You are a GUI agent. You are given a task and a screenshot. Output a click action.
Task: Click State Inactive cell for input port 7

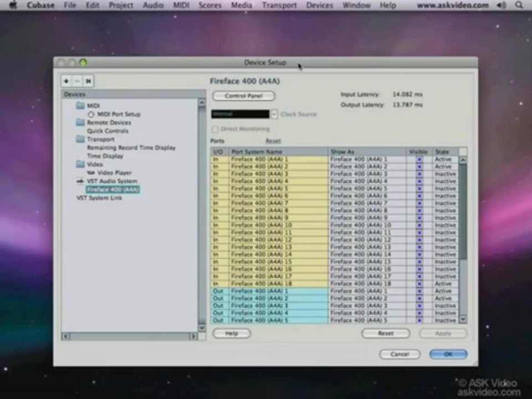(446, 203)
